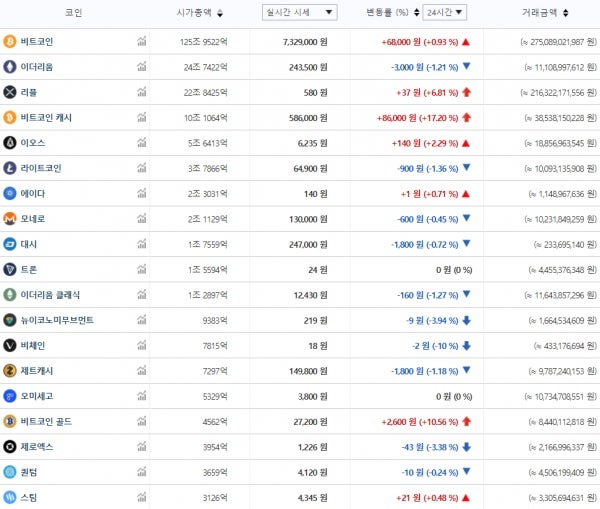Open the 뉴이코노미무브먼트 coin link

pos(57,320)
